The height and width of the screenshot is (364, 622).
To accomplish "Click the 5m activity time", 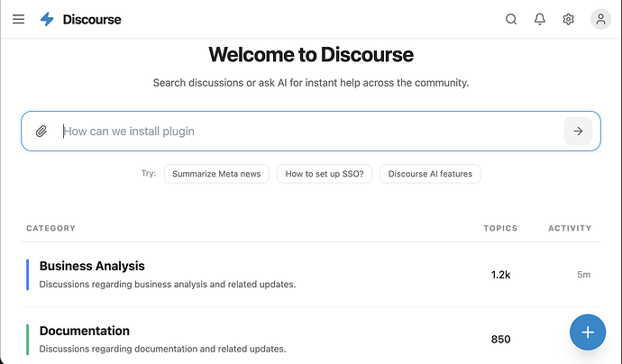I will (583, 275).
